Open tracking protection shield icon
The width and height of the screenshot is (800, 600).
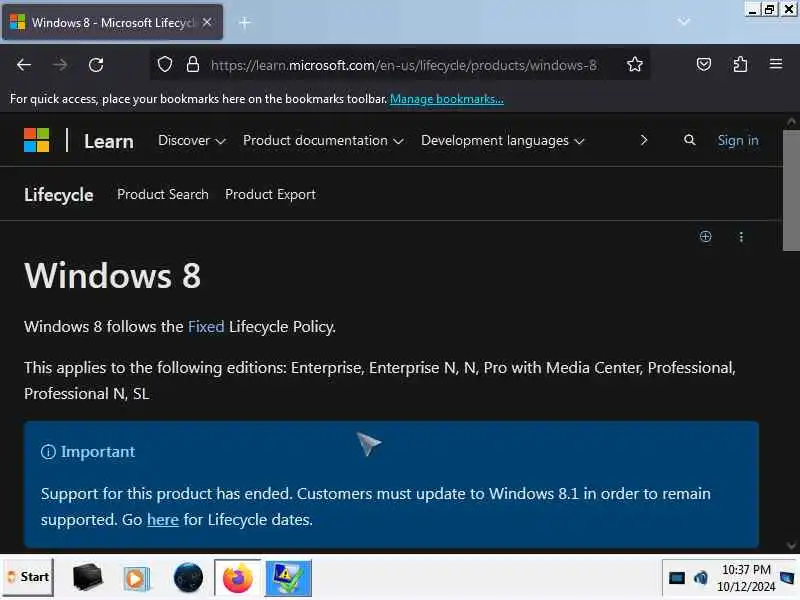(x=165, y=65)
